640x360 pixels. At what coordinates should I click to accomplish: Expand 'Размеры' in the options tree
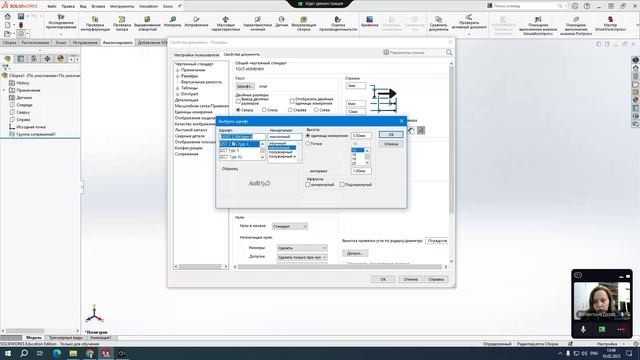(x=178, y=76)
